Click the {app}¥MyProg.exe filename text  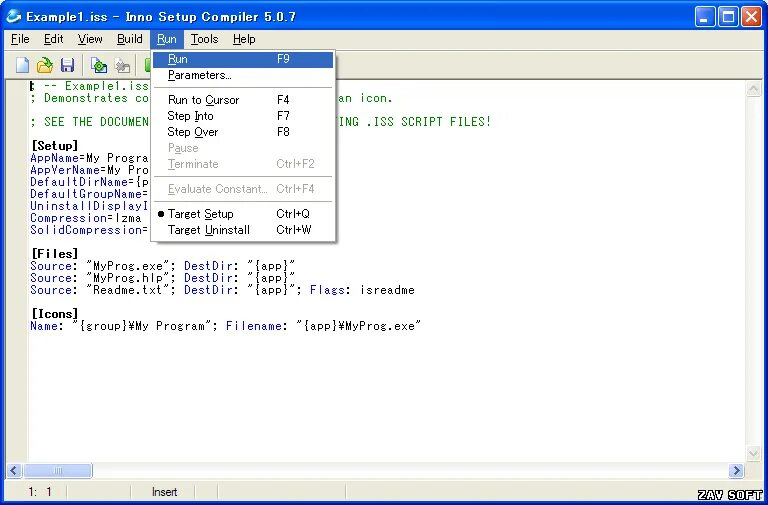coord(359,326)
